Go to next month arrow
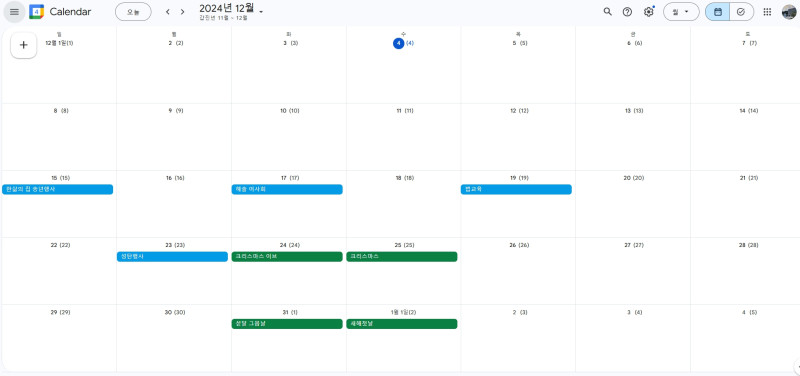This screenshot has height=376, width=800. tap(182, 12)
